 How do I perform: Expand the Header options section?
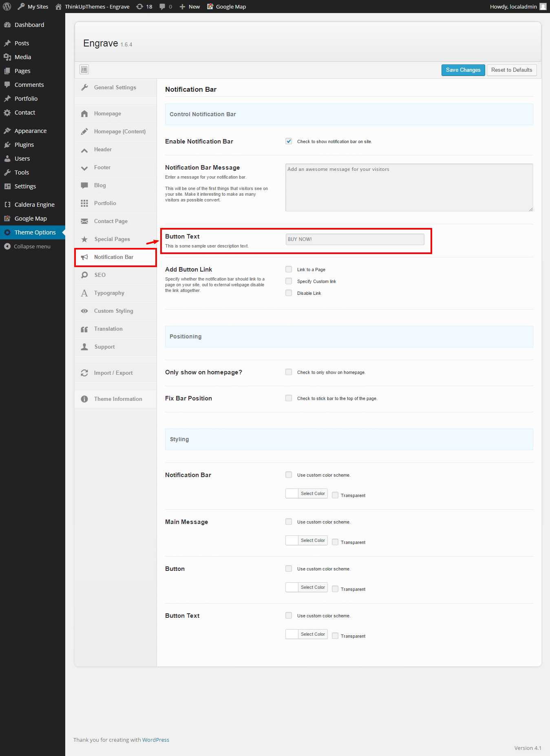pos(103,150)
